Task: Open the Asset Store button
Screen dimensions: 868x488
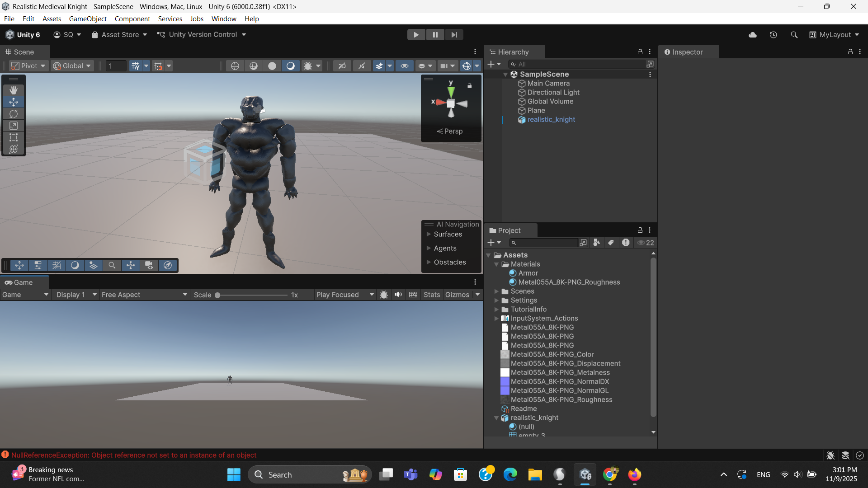Action: point(119,35)
